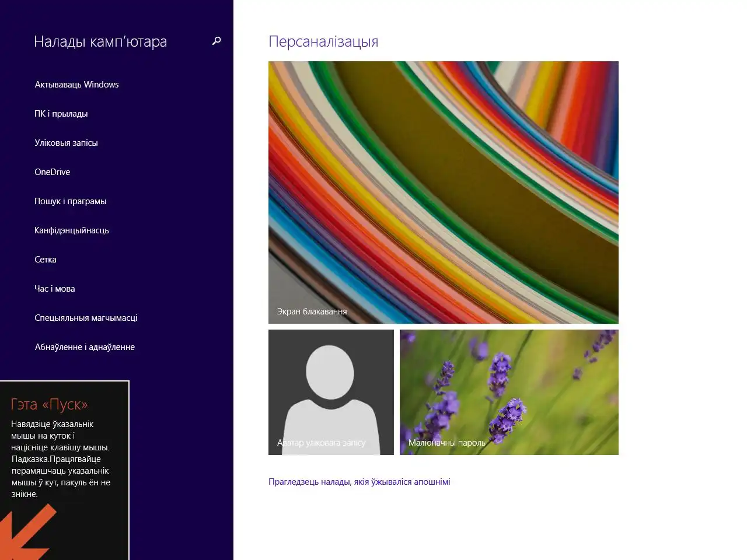
Task: Select Пошук і праграмы category
Action: point(71,201)
